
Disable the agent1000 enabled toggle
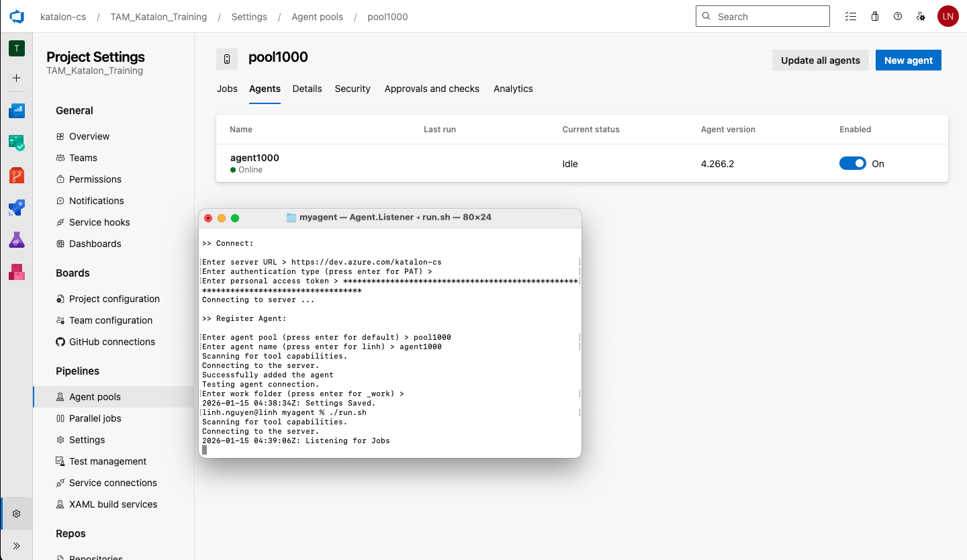click(x=852, y=163)
